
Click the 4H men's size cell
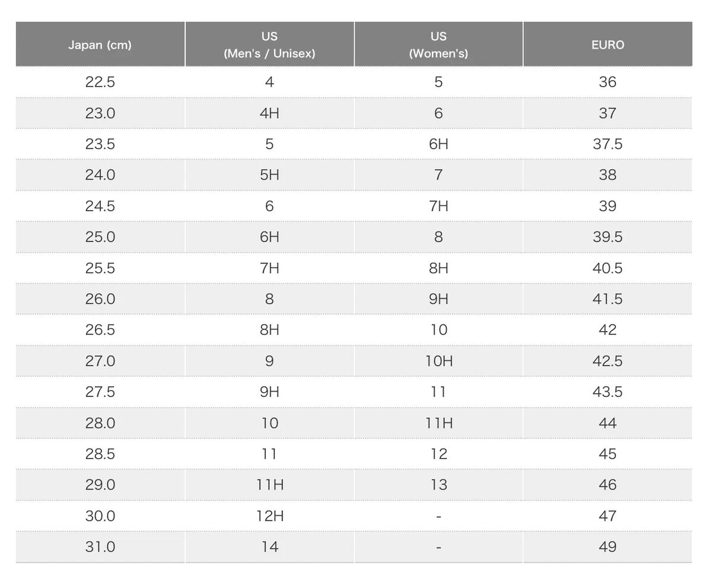tap(269, 113)
